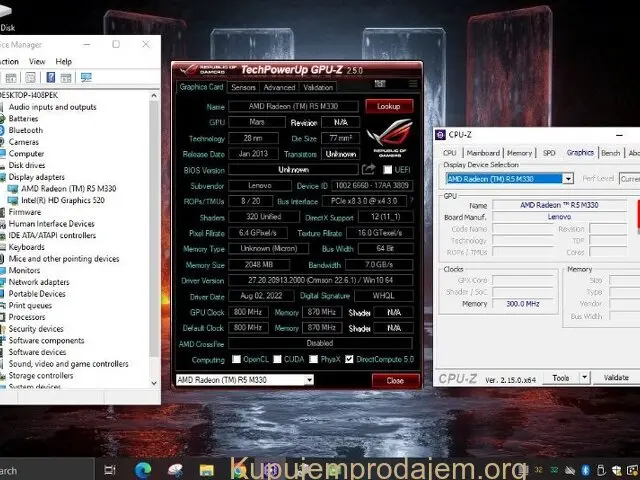Click the scan for hardware changes toolbar icon
The width and height of the screenshot is (640, 480).
tap(86, 77)
